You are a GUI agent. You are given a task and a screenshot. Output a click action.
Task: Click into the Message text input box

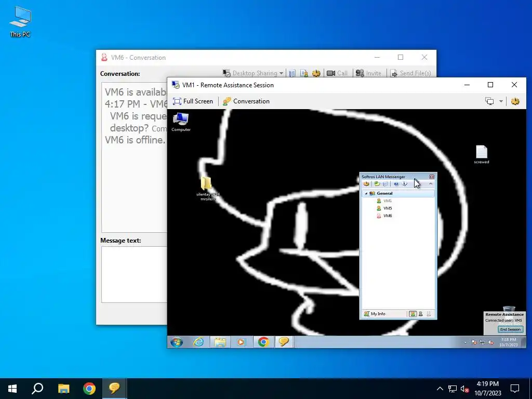[x=135, y=274]
